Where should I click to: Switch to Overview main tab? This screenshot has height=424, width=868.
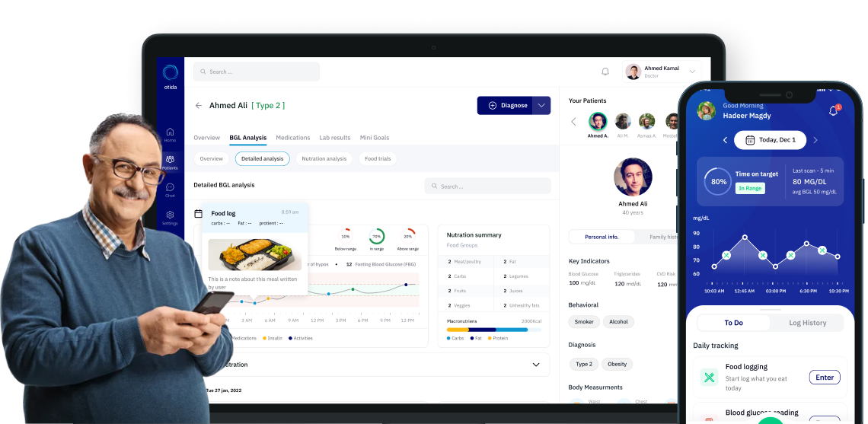tap(206, 137)
